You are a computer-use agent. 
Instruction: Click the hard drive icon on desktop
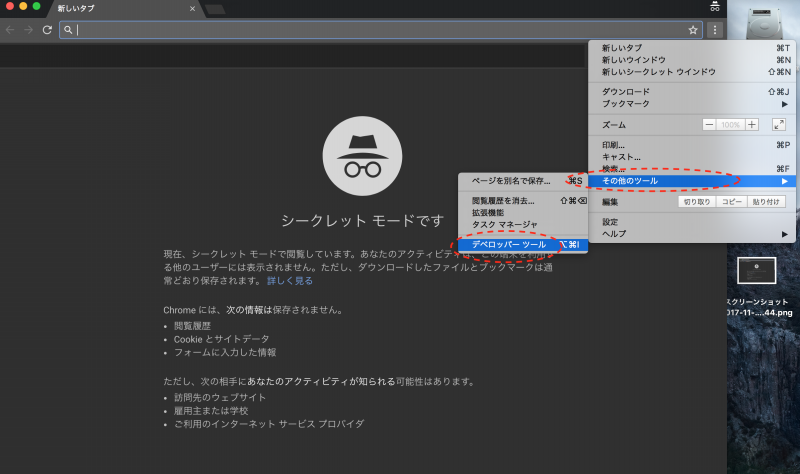point(764,23)
